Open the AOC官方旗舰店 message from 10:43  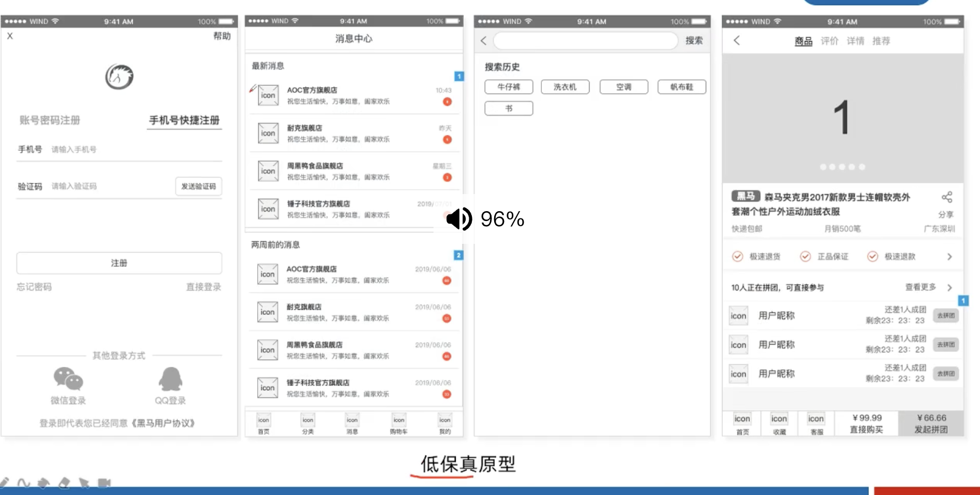pyautogui.click(x=354, y=95)
